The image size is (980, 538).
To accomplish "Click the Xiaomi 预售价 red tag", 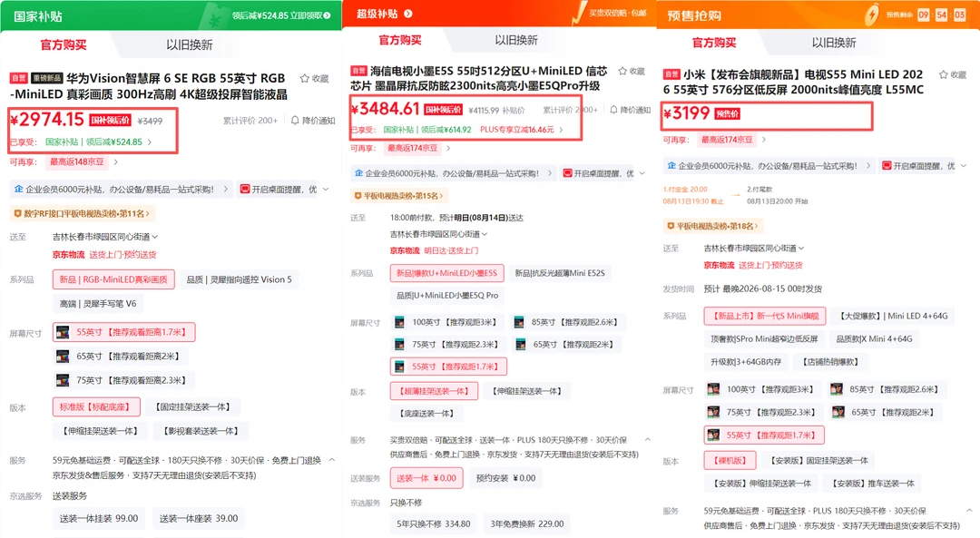I will pyautogui.click(x=728, y=113).
